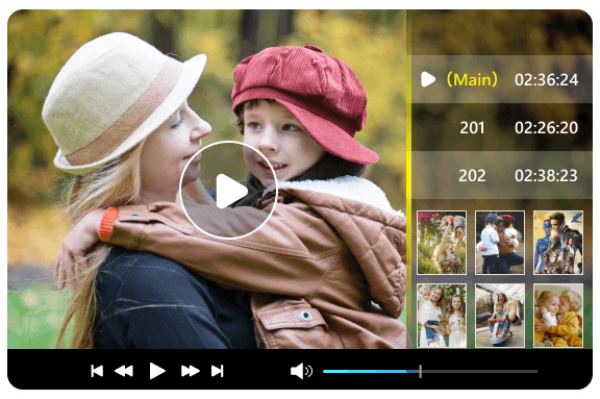
Task: Open the superhero poster thumbnail
Action: click(558, 242)
